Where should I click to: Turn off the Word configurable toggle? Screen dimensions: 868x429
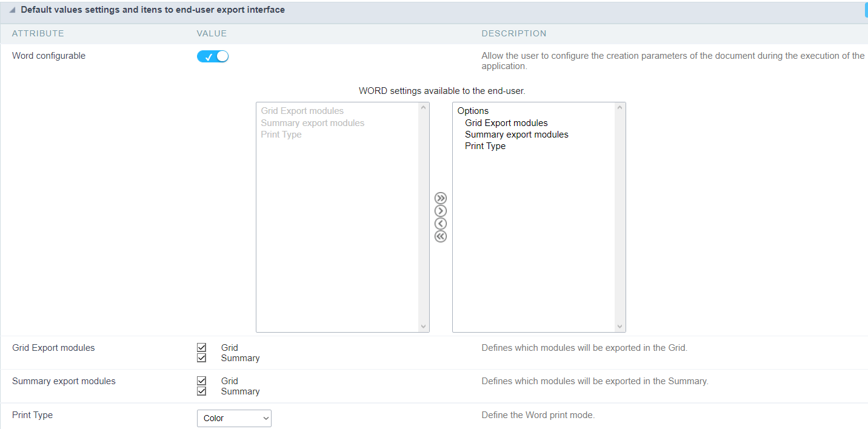[x=213, y=56]
